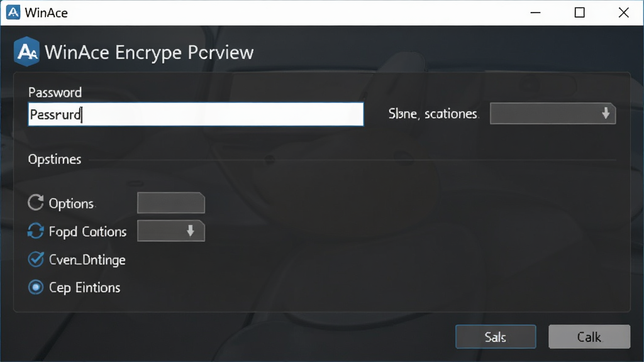This screenshot has height=362, width=644.
Task: Click the Slɔne, scationes label
Action: pos(433,114)
